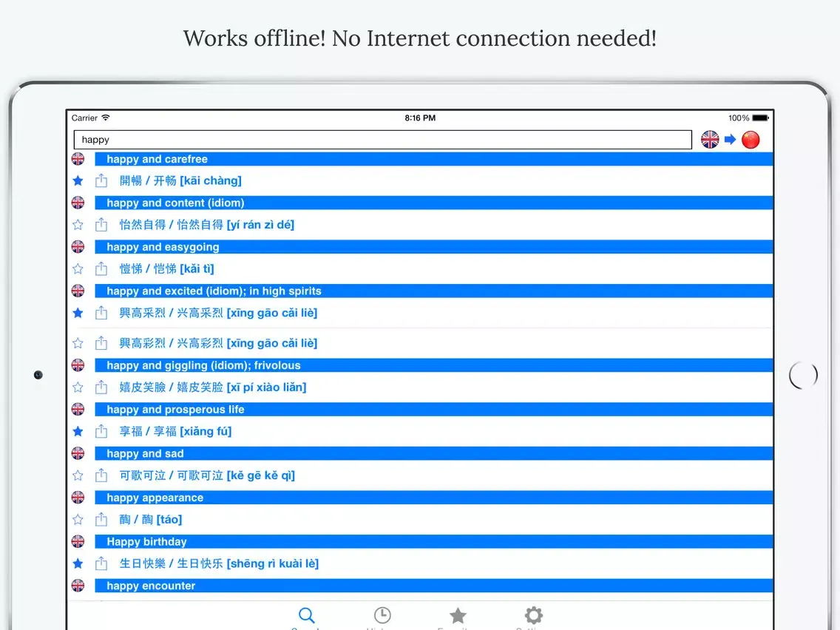Screen dimensions: 840x630
Task: Open the Settings tab gear icon
Action: pyautogui.click(x=534, y=615)
